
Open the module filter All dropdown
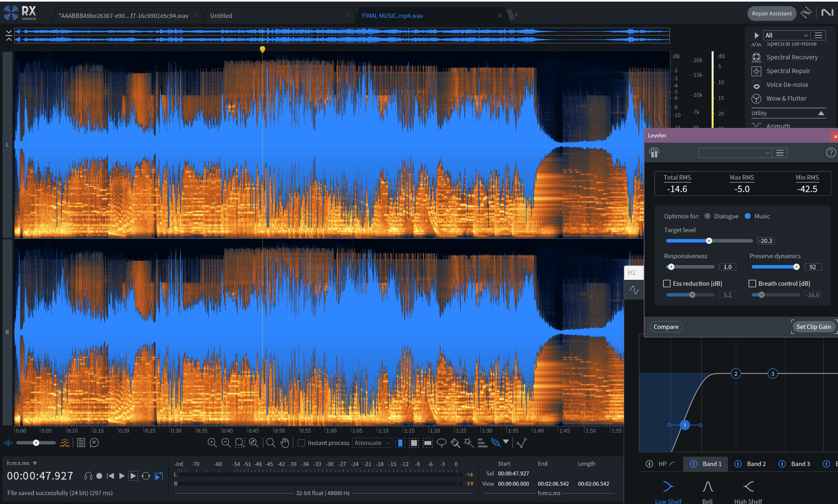coord(786,35)
